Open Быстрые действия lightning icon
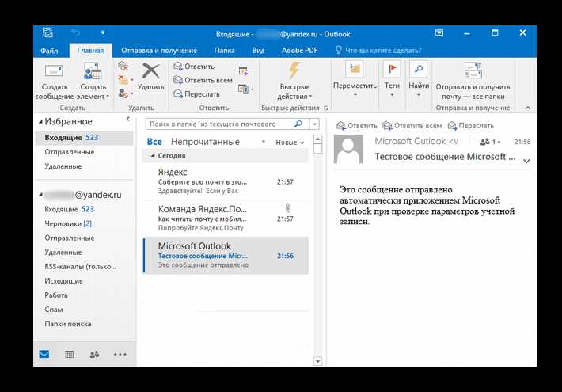 (294, 70)
